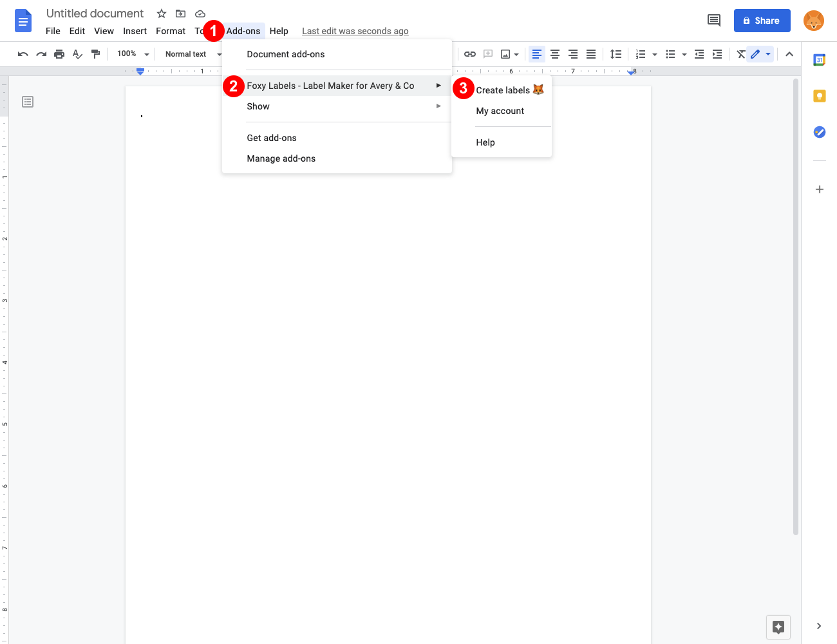The height and width of the screenshot is (644, 837).
Task: Insert an image using the image icon
Action: coord(506,54)
